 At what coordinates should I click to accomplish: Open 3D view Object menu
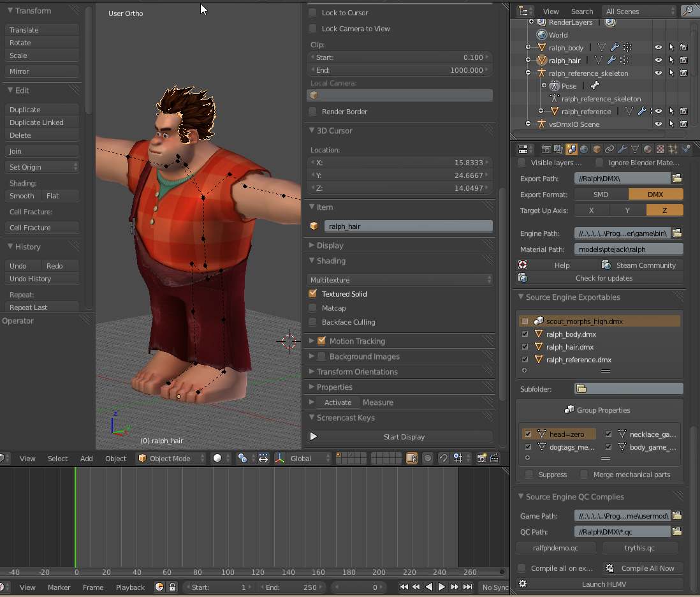pyautogui.click(x=115, y=459)
